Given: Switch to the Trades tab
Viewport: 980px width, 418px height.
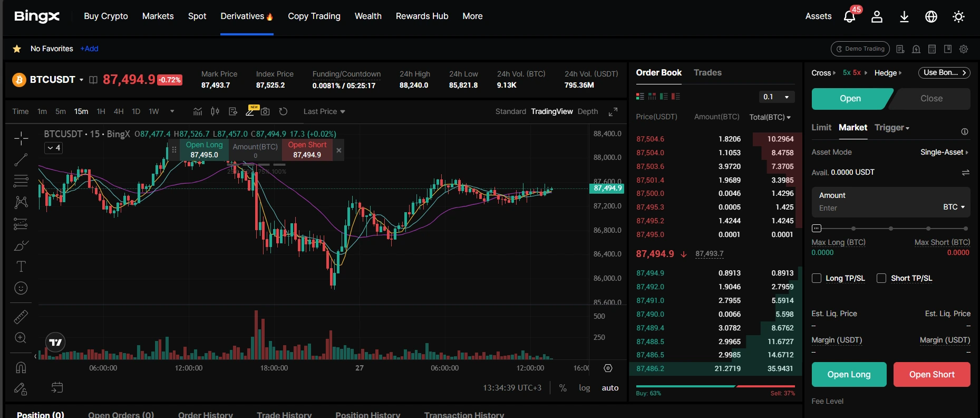Looking at the screenshot, I should pyautogui.click(x=707, y=73).
